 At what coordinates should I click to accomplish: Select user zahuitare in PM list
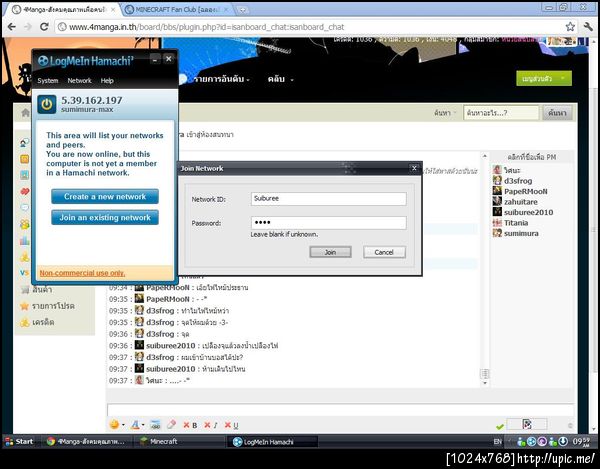pyautogui.click(x=520, y=202)
